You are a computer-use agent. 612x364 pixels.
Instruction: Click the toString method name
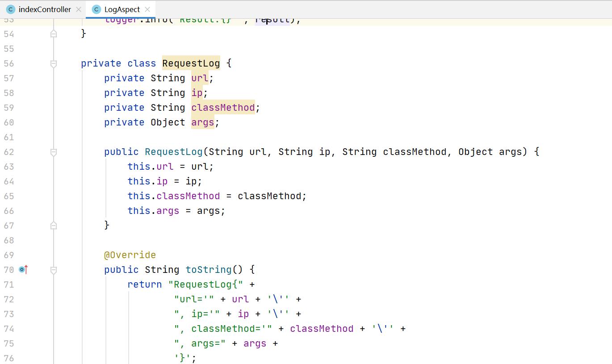[209, 270]
